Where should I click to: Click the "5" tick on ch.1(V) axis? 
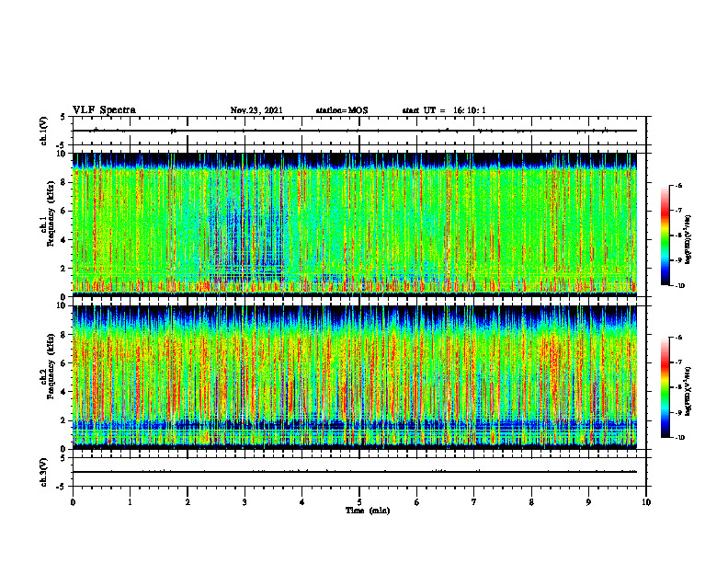(63, 118)
